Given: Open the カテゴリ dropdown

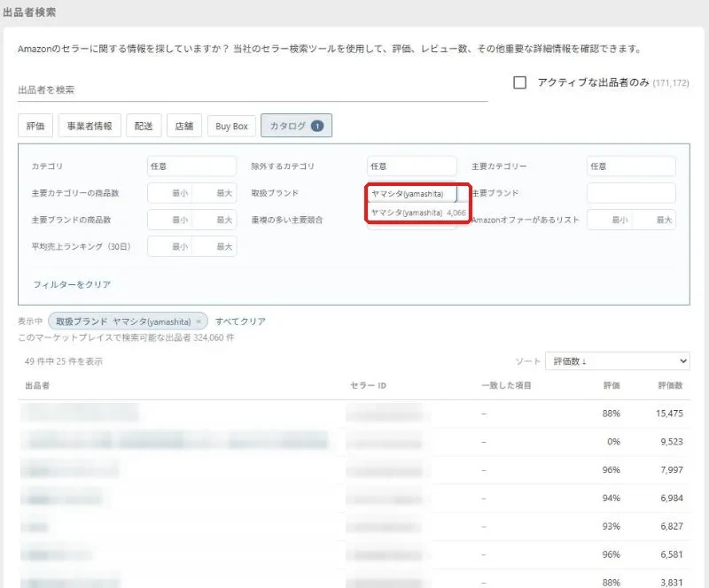Looking at the screenshot, I should coord(191,166).
